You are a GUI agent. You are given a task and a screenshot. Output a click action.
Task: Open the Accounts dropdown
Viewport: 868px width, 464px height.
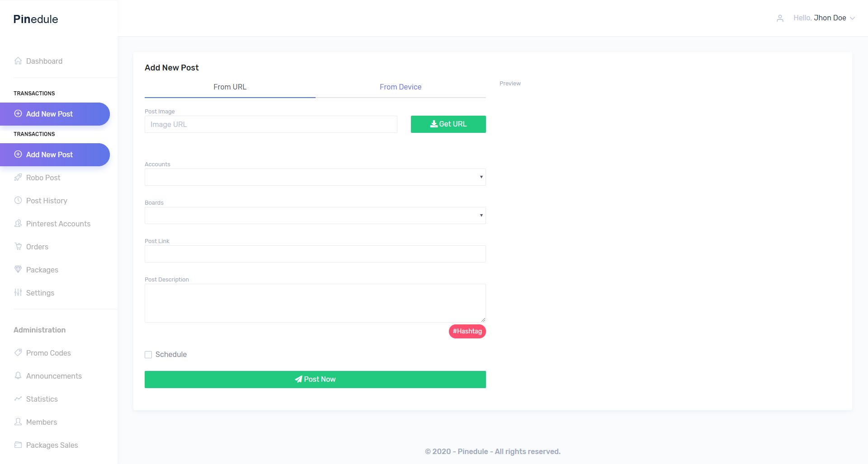click(x=315, y=177)
